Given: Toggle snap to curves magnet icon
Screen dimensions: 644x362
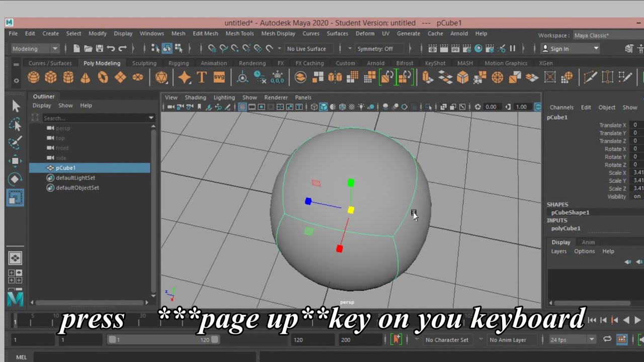Looking at the screenshot, I should 223,49.
